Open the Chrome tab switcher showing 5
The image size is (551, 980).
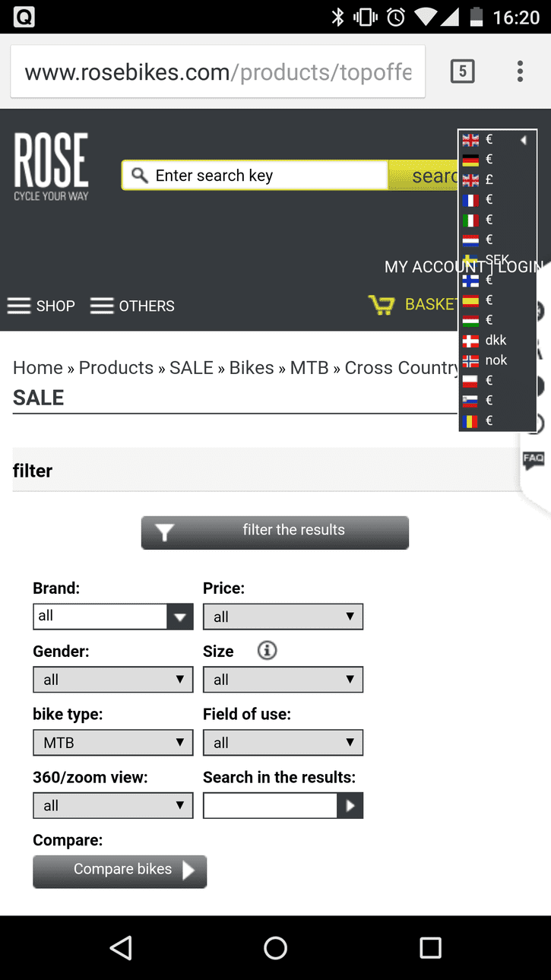click(x=462, y=71)
